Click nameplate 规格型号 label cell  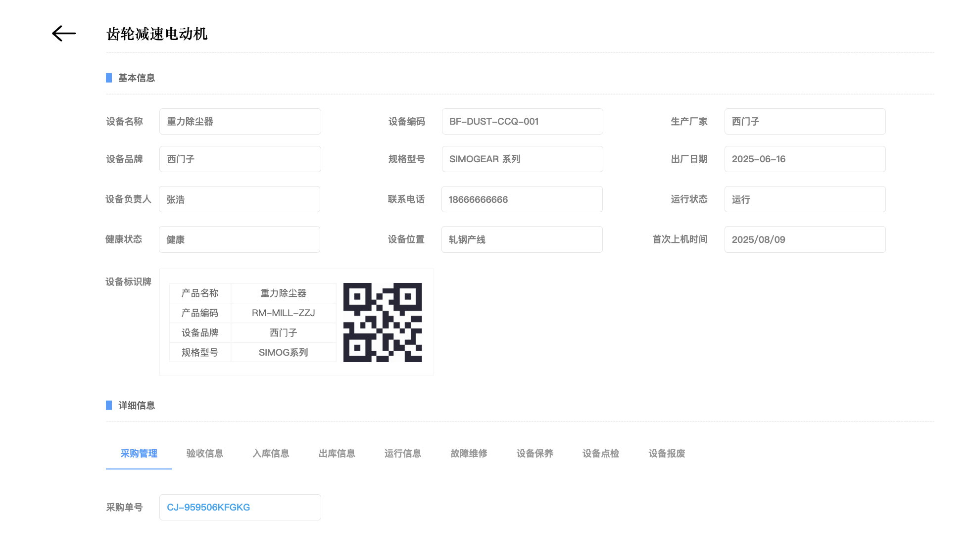(x=200, y=352)
